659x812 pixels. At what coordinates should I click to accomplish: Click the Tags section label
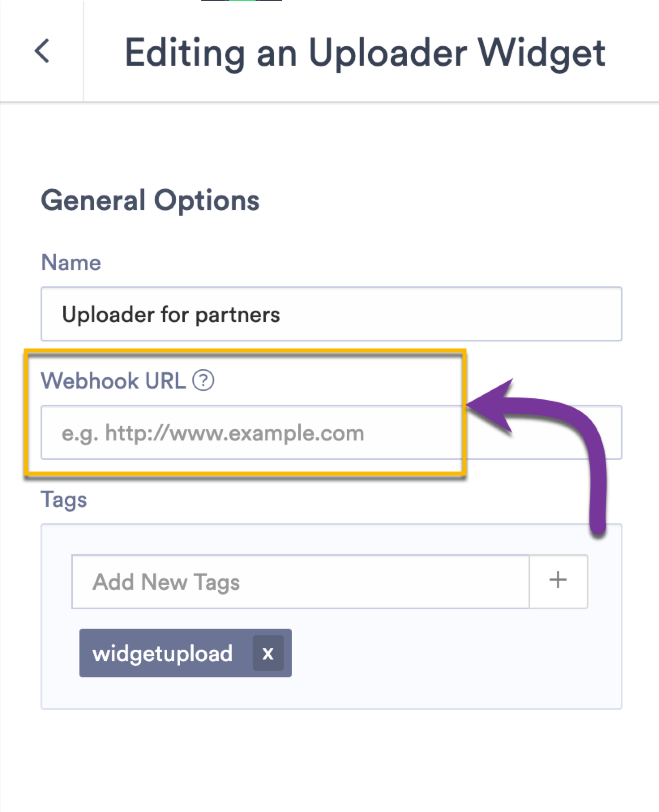(64, 500)
